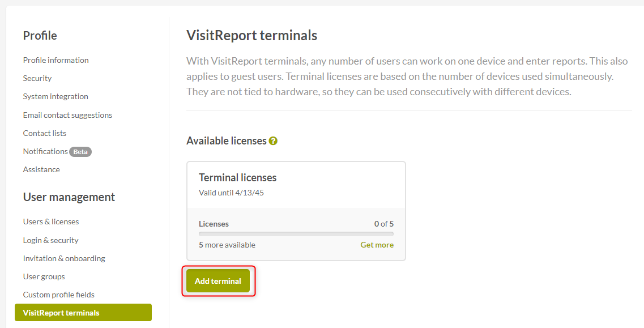This screenshot has width=644, height=328.
Task: Open Notifications settings
Action: 45,151
